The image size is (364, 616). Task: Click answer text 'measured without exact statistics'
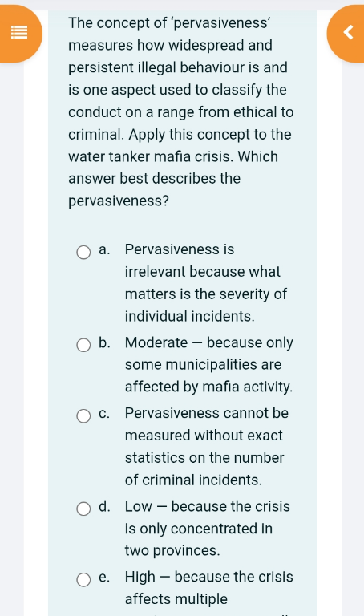(x=204, y=446)
